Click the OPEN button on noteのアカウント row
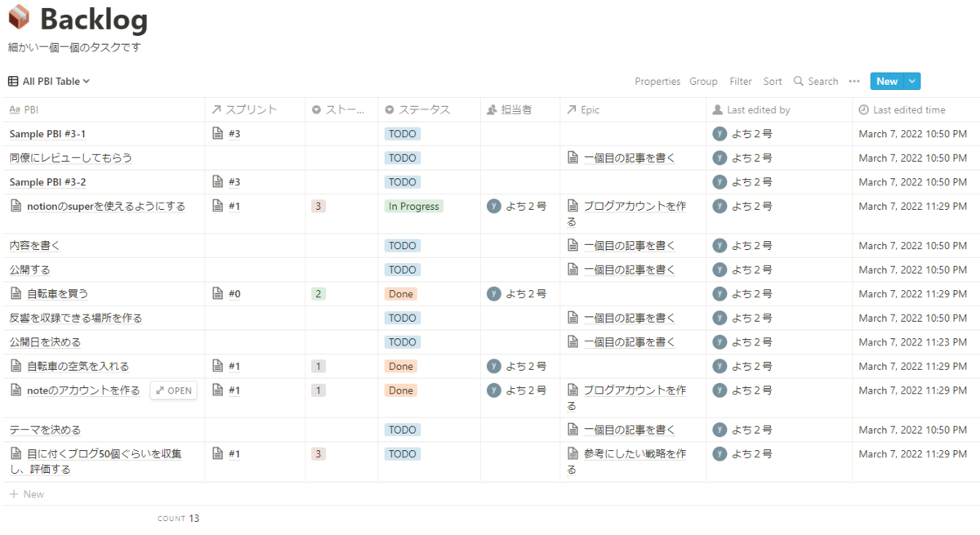 173,390
